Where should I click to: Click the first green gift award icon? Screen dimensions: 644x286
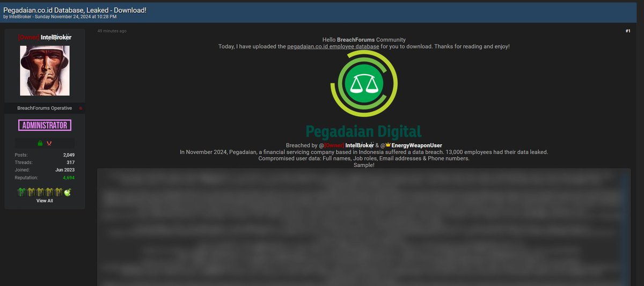click(x=21, y=192)
